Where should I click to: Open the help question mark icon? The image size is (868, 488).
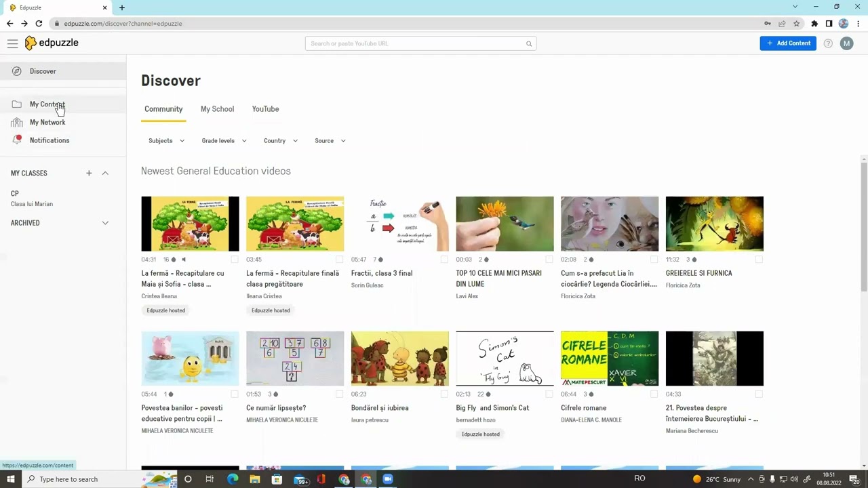tap(828, 43)
